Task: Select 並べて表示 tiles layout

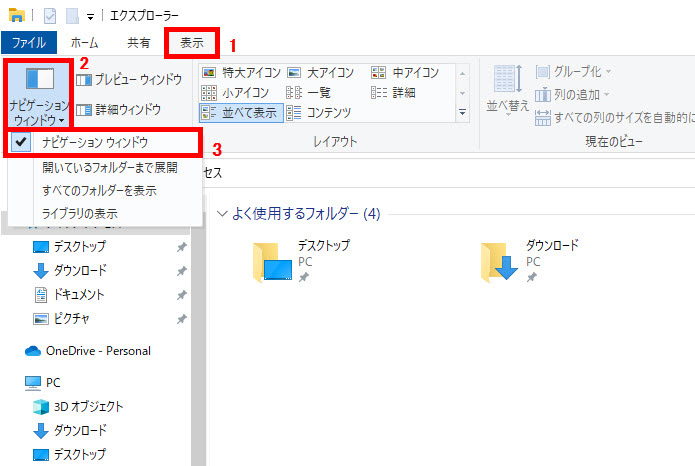Action: click(240, 112)
